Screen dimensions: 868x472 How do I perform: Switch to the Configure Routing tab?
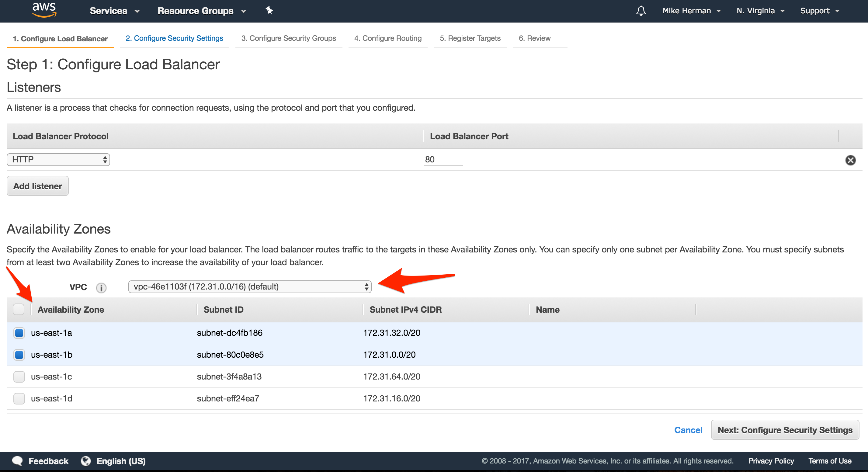[x=388, y=38]
